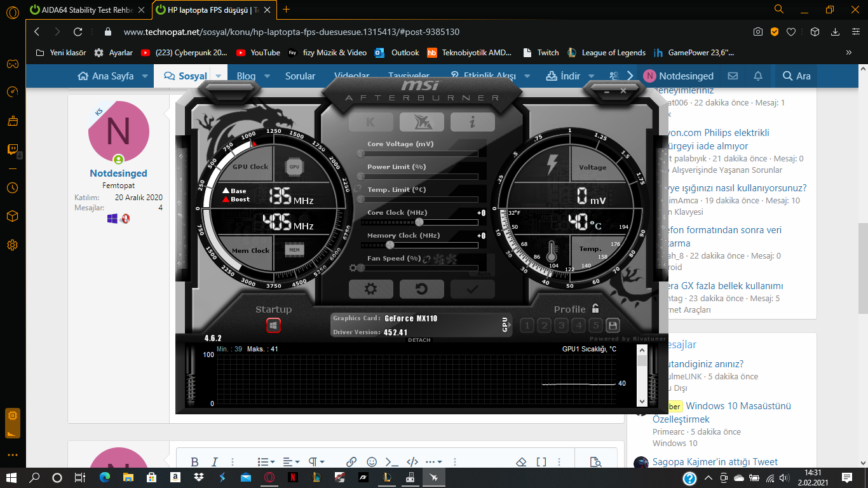This screenshot has height=488, width=868.
Task: Open the Sorular tab in the site navigation
Action: pos(300,76)
